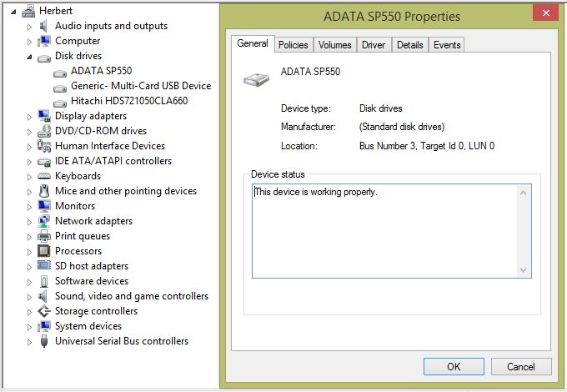Select the Human Interface Devices label
Image resolution: width=567 pixels, height=392 pixels.
[110, 146]
